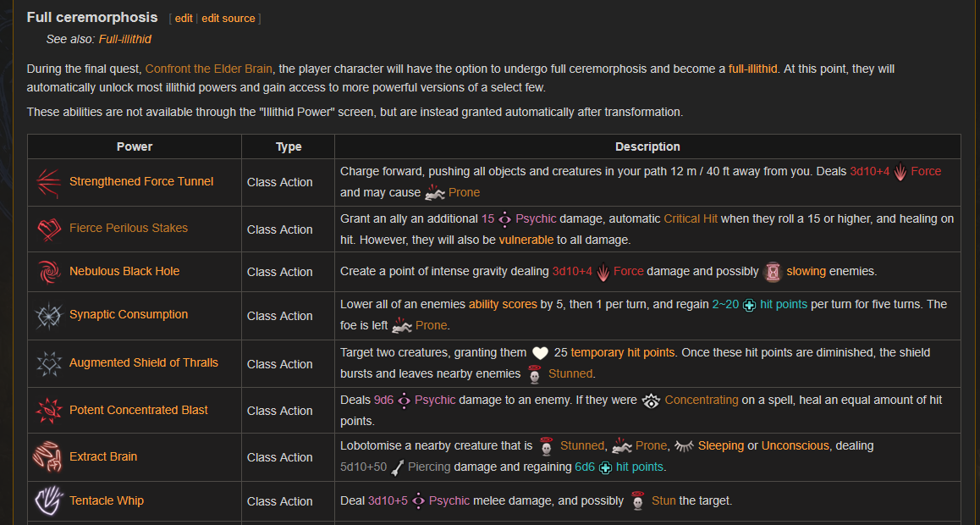Viewport: 980px width, 525px height.
Task: Open the Strengthened Force Tunnel link
Action: coord(141,182)
